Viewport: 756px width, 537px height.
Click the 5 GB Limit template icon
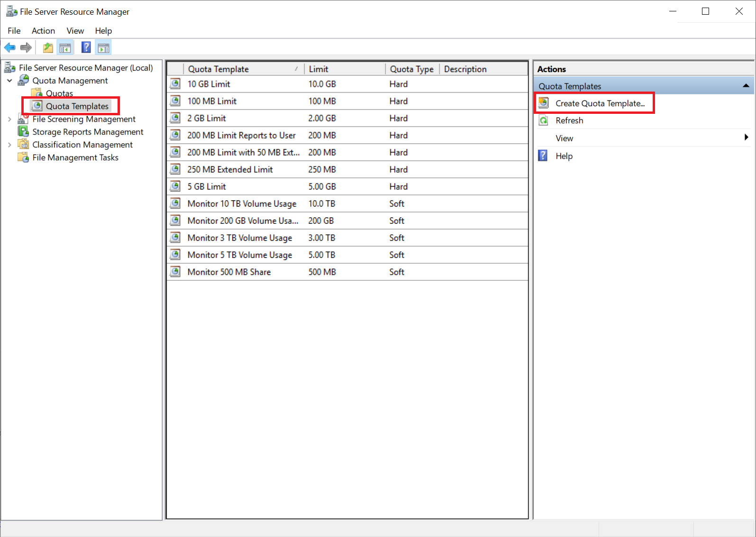175,186
